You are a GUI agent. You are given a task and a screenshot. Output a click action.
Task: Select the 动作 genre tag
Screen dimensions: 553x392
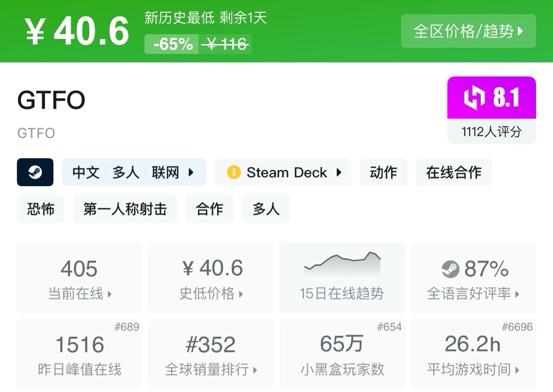pyautogui.click(x=384, y=172)
